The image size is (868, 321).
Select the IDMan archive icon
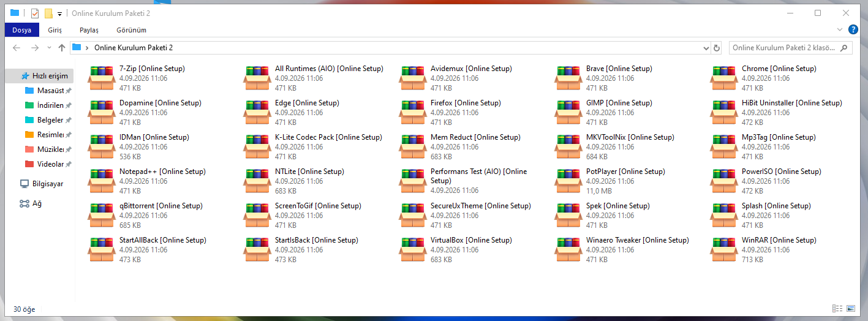pyautogui.click(x=102, y=147)
